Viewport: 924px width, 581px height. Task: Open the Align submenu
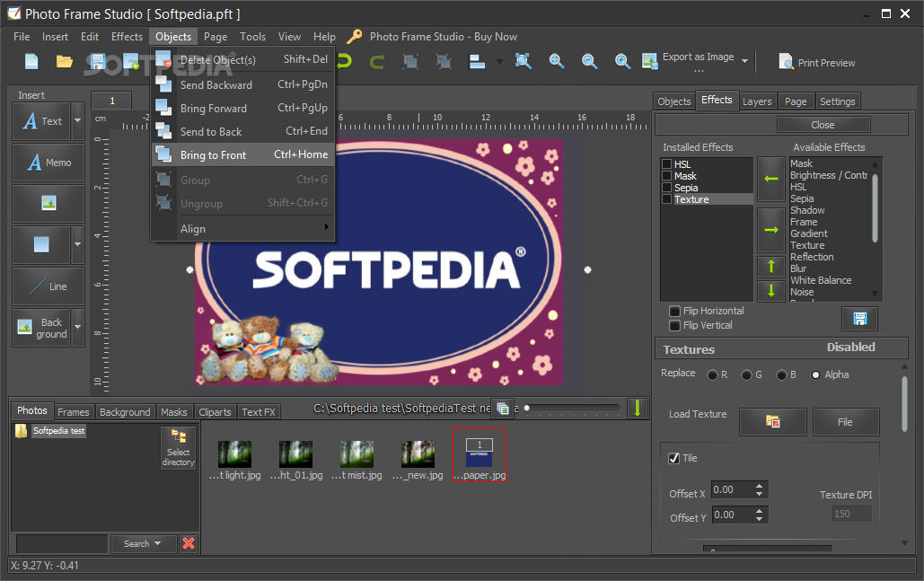(x=242, y=229)
